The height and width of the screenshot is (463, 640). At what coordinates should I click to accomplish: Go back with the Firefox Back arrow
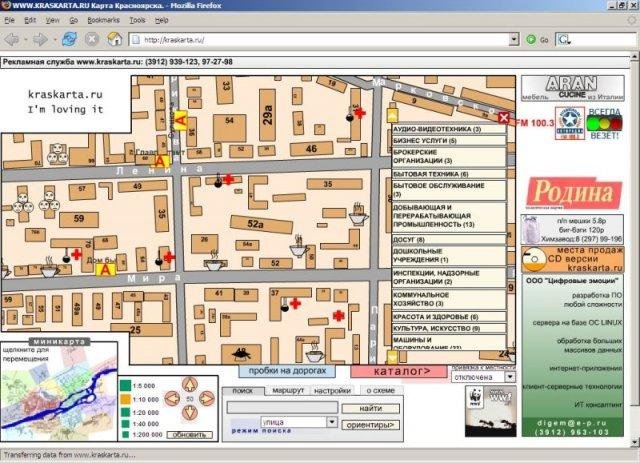tap(12, 39)
